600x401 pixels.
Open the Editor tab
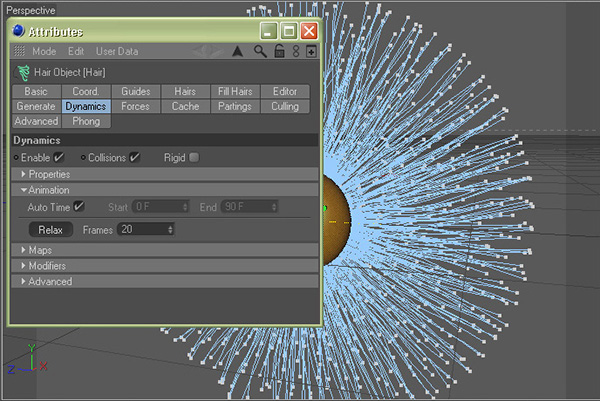pyautogui.click(x=285, y=91)
